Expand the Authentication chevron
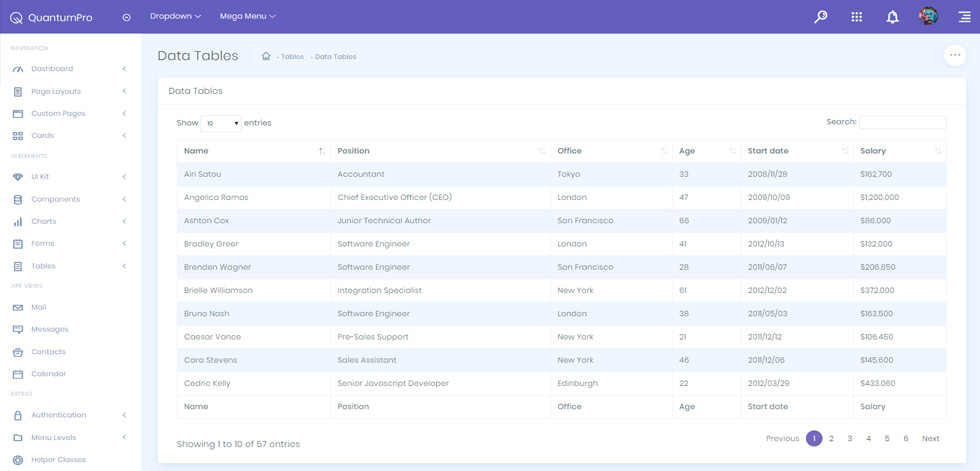980x471 pixels. coord(124,415)
